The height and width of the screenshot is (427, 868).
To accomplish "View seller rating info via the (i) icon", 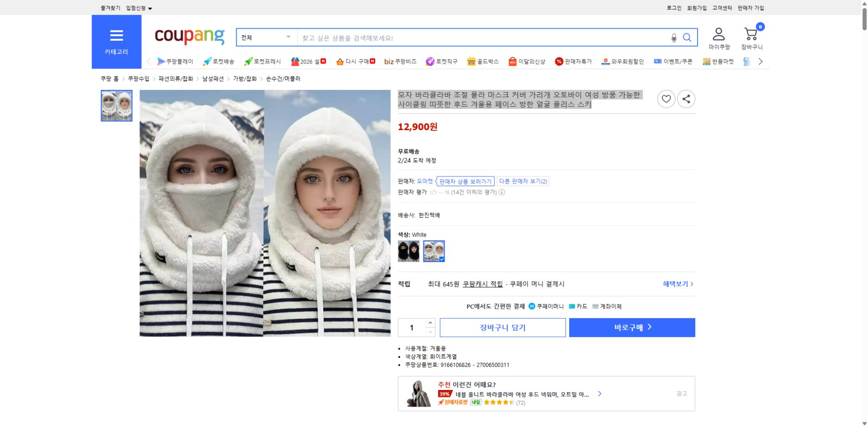I will [x=502, y=192].
